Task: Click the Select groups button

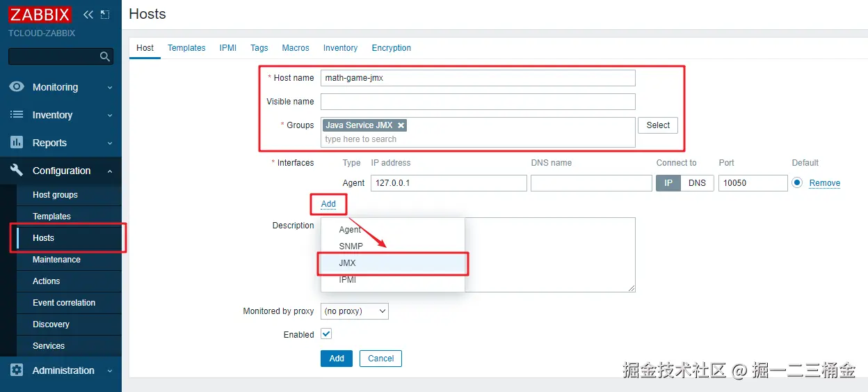Action: [658, 125]
